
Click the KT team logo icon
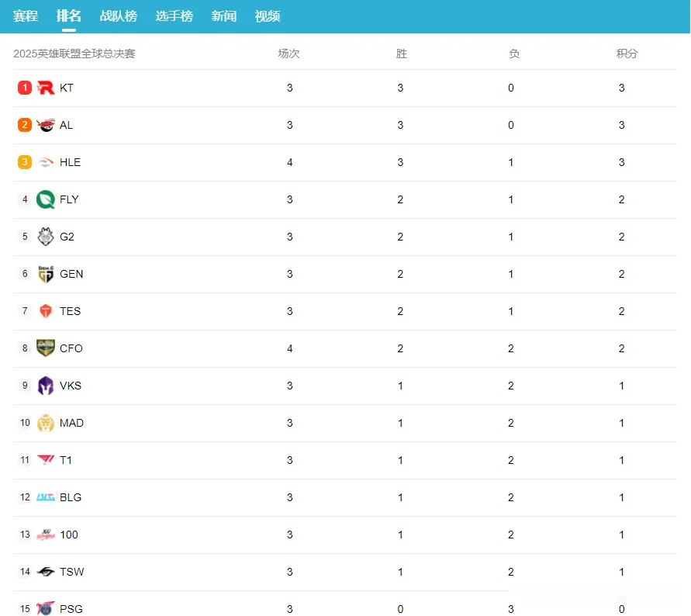coord(46,88)
